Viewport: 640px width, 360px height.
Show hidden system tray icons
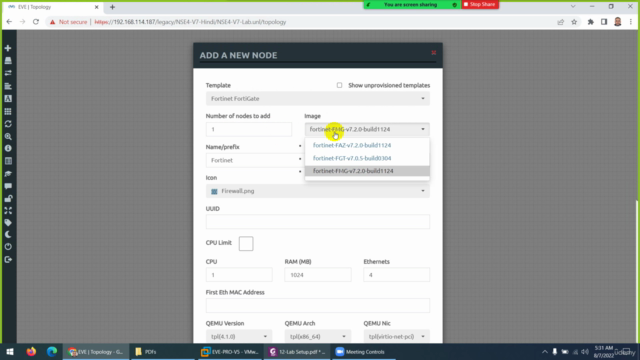pos(544,351)
